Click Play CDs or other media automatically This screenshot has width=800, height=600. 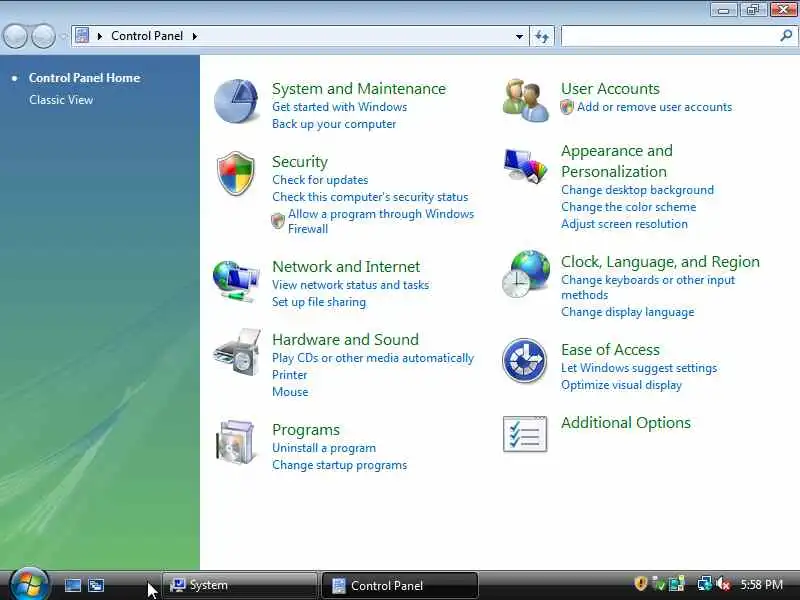coord(373,358)
